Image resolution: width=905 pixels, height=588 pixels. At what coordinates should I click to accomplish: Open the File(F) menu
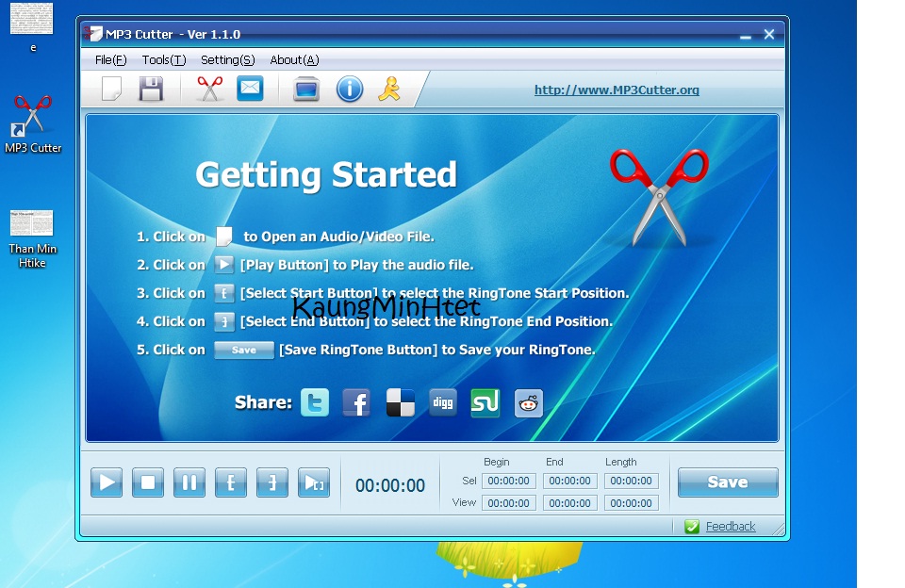pyautogui.click(x=111, y=60)
